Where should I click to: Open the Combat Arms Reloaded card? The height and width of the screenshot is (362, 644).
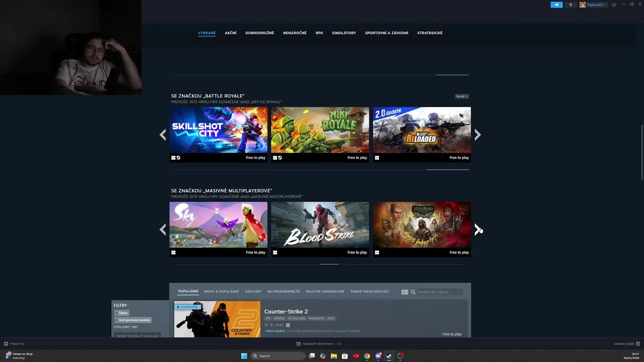click(x=422, y=134)
